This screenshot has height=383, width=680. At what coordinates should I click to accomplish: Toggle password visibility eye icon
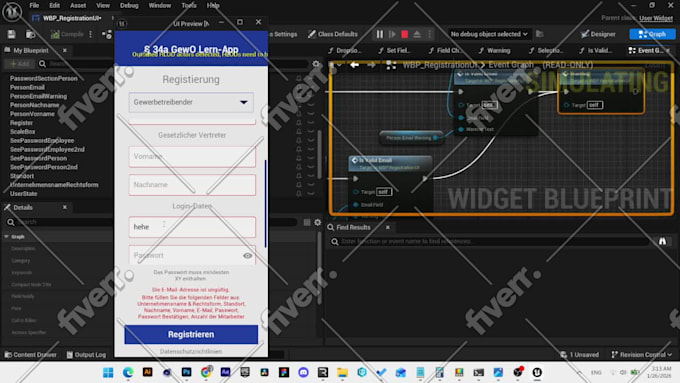click(248, 255)
